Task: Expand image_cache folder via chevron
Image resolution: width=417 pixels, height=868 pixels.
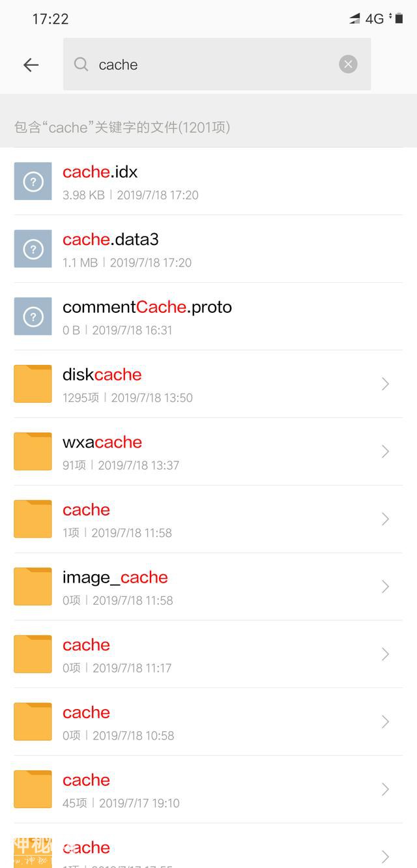Action: pyautogui.click(x=385, y=586)
